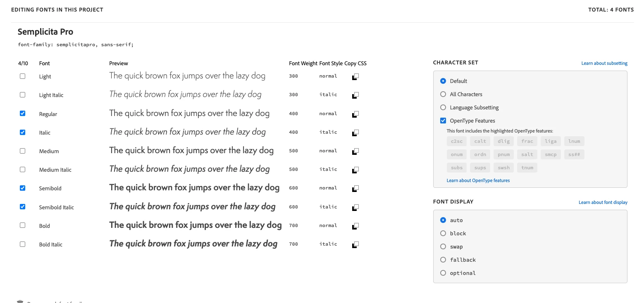Click the Light Italic preview sentence

point(185,95)
